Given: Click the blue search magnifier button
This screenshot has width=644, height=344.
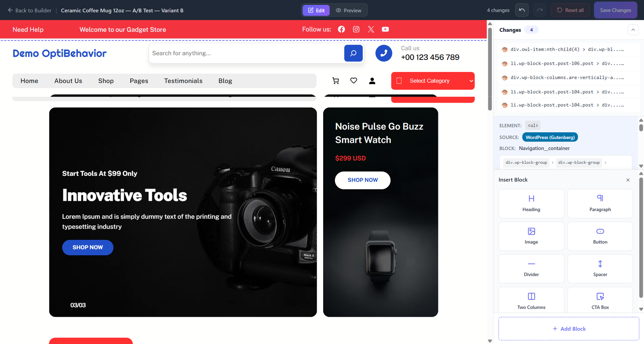Looking at the screenshot, I should point(353,53).
